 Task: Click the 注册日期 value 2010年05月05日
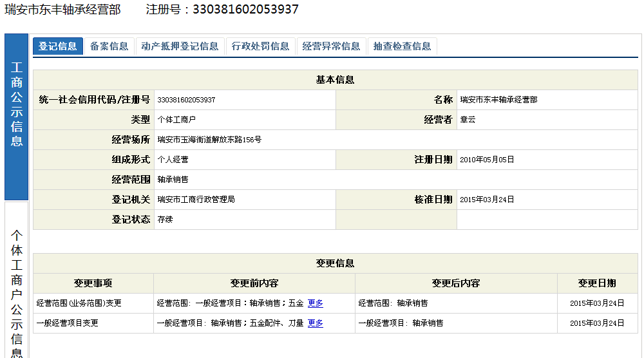pos(487,160)
